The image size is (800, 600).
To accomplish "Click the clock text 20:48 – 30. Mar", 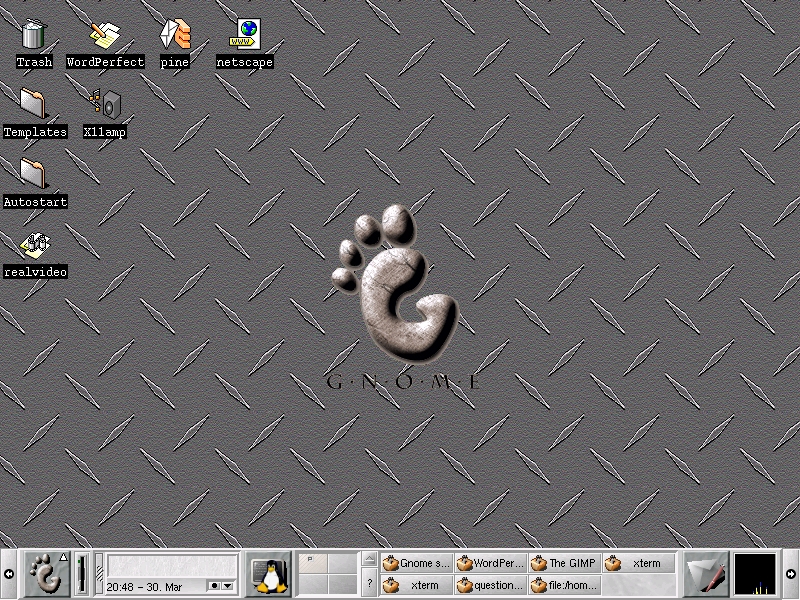I will tap(144, 587).
